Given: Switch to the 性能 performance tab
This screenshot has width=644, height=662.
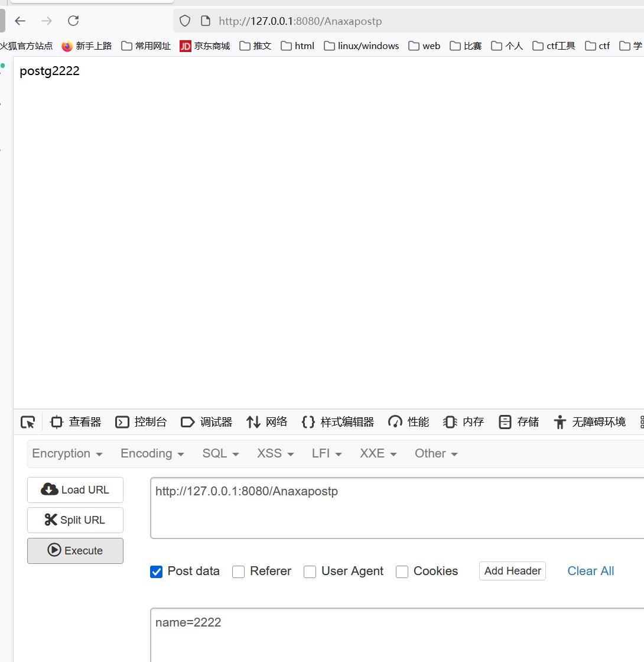Looking at the screenshot, I should click(408, 422).
